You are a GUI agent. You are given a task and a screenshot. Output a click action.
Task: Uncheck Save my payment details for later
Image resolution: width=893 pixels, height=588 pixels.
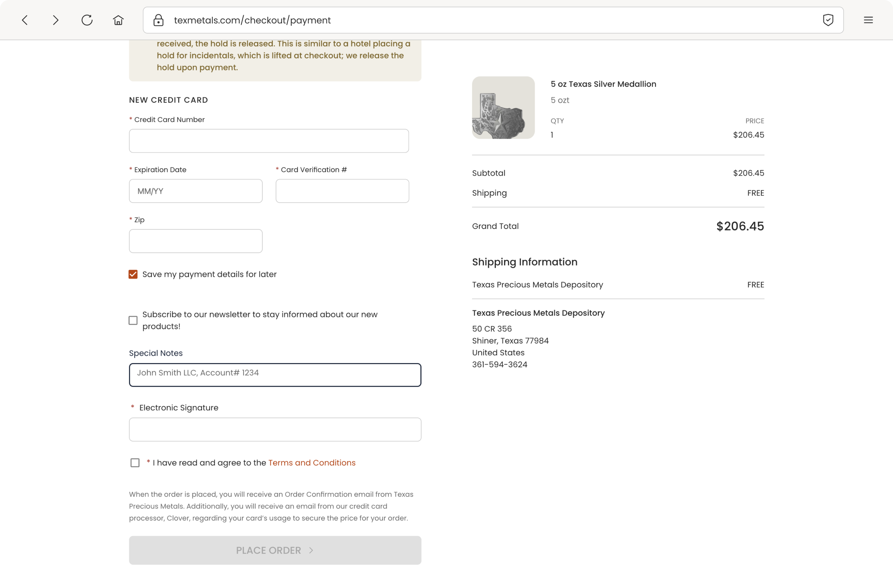tap(133, 274)
